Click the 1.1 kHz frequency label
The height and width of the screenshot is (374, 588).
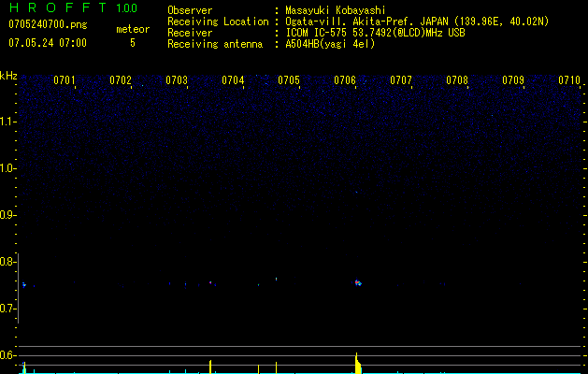click(x=7, y=122)
